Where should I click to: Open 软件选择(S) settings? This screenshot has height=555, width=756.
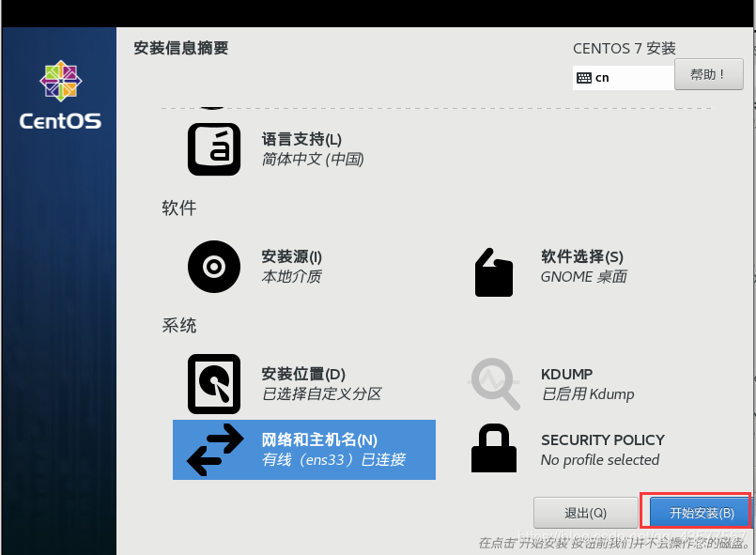coord(582,256)
